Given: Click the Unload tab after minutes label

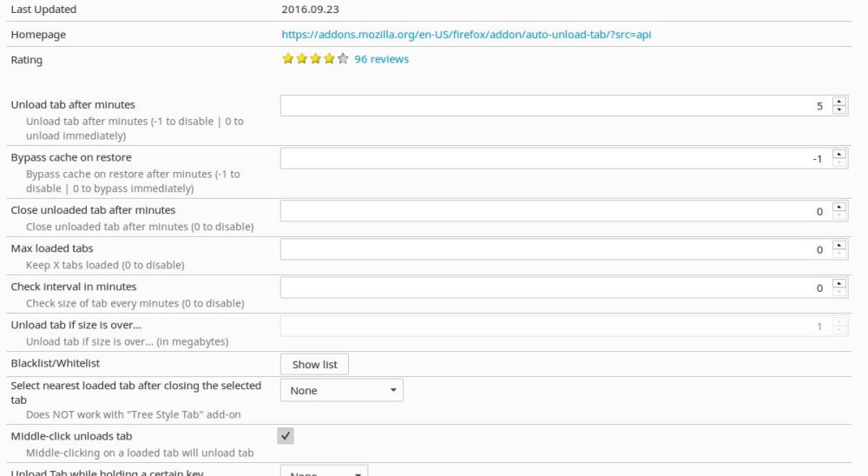Looking at the screenshot, I should pyautogui.click(x=73, y=105).
